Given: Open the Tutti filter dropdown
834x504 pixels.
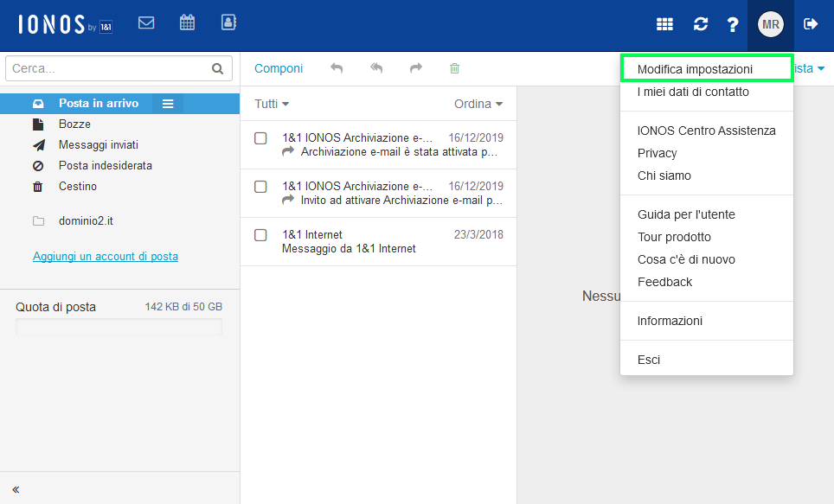Looking at the screenshot, I should tap(272, 104).
